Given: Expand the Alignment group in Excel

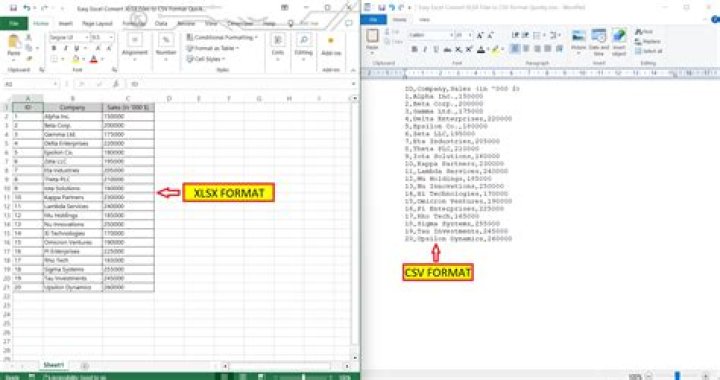Looking at the screenshot, I should [135, 46].
